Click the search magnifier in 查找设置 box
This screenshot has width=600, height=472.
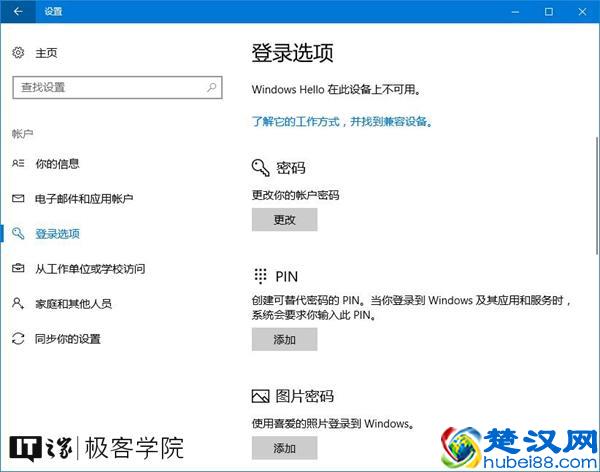tap(211, 87)
